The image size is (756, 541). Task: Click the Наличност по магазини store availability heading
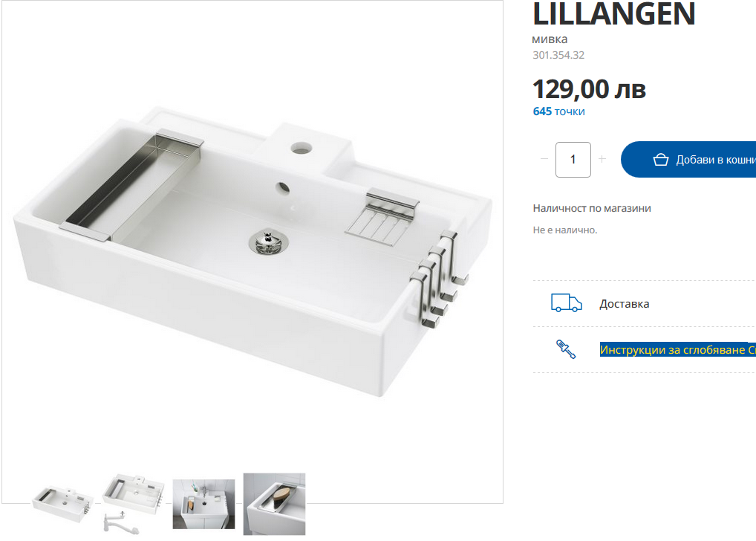click(x=592, y=208)
